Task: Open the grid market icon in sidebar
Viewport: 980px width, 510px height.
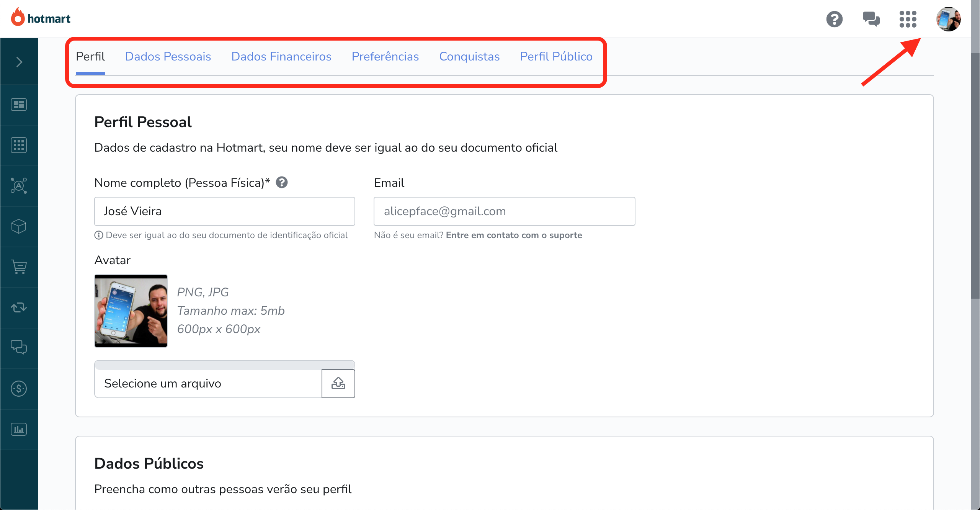Action: [x=19, y=145]
